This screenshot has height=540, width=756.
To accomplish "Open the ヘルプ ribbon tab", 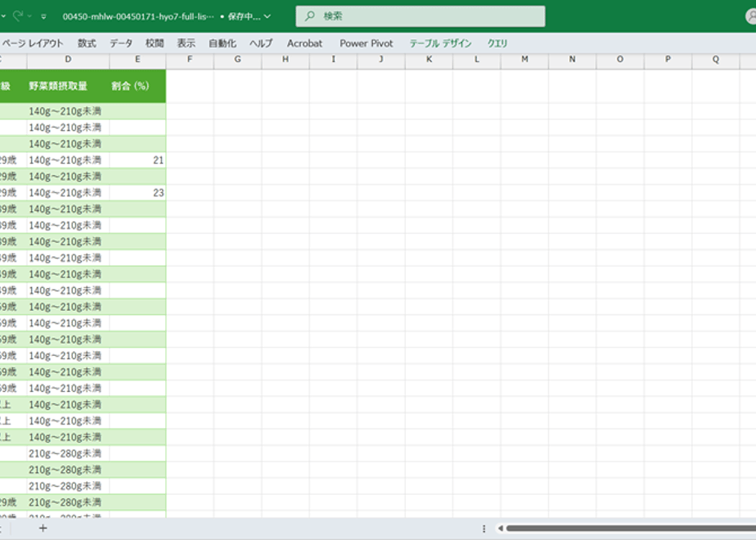I will (x=261, y=43).
